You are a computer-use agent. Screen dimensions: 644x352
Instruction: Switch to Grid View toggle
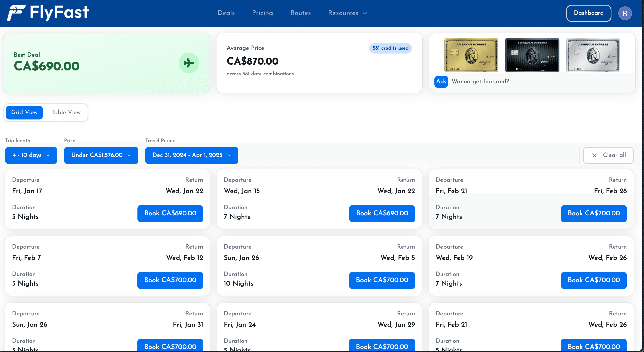coord(25,112)
